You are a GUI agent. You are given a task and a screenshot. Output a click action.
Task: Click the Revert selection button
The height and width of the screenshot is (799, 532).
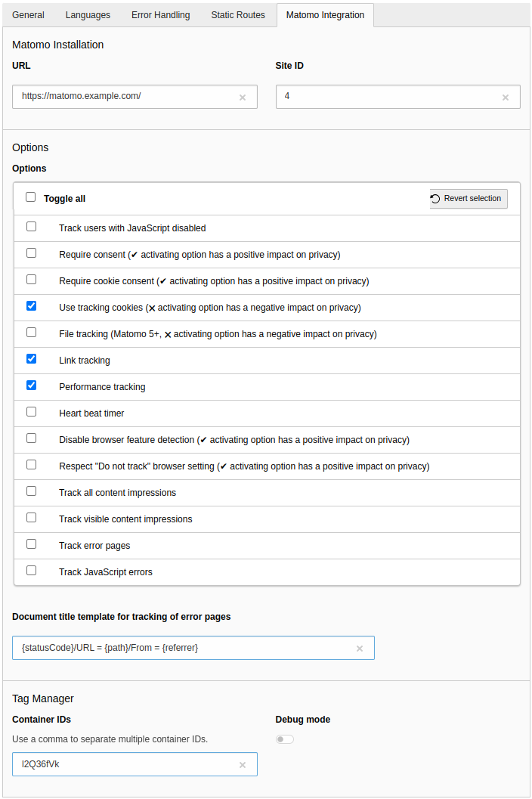click(x=469, y=198)
